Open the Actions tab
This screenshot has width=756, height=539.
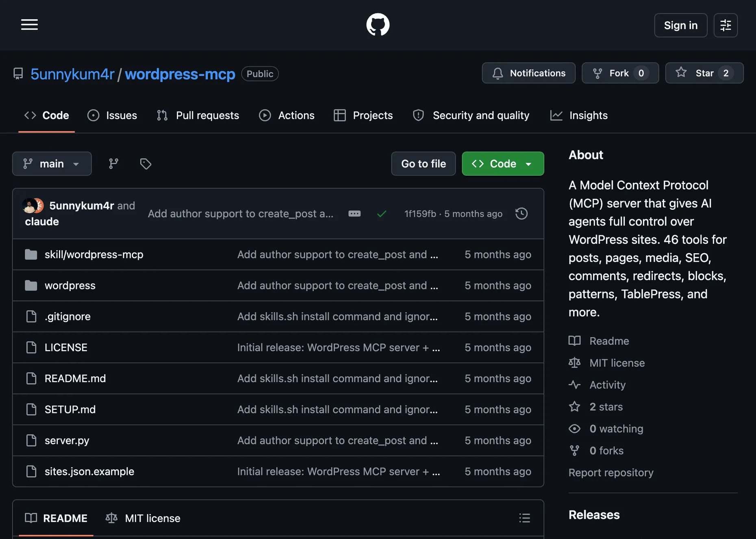[287, 115]
